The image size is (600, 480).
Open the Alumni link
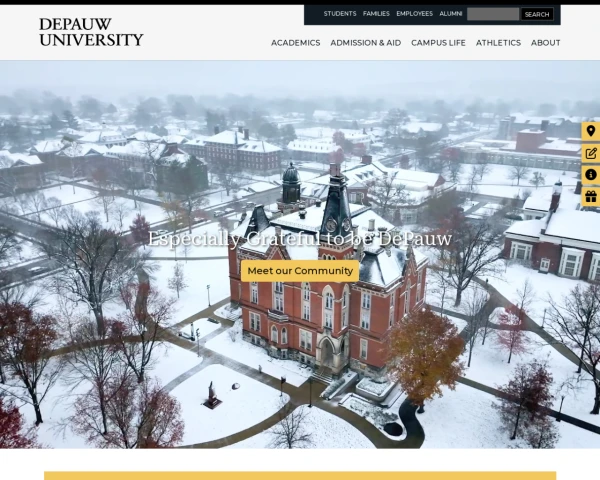click(x=450, y=14)
